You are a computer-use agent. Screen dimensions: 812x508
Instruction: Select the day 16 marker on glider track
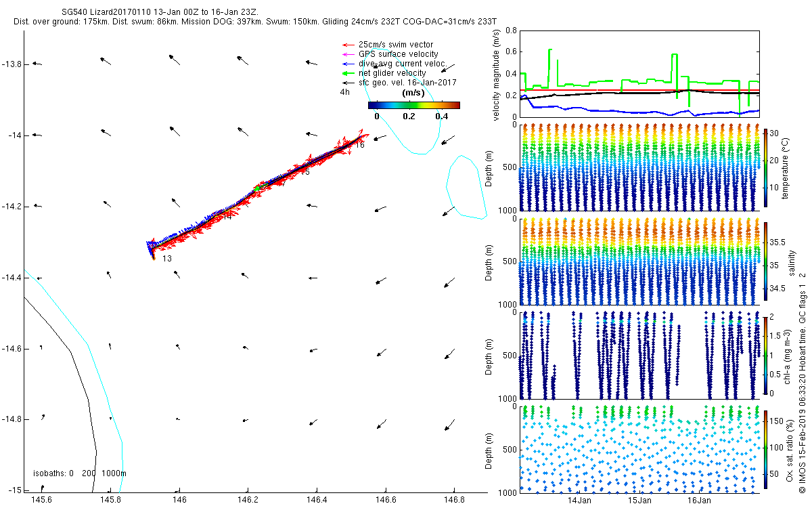360,145
